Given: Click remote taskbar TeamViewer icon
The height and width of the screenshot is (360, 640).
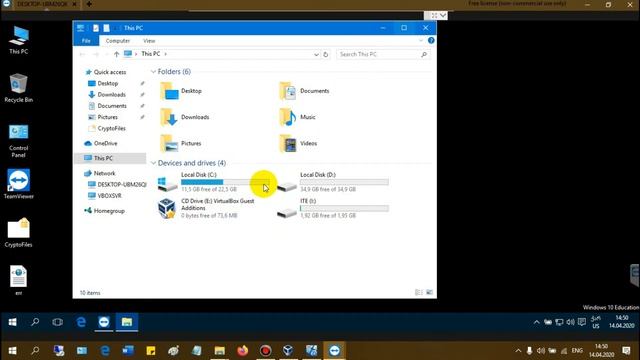Looking at the screenshot, I should (104, 322).
